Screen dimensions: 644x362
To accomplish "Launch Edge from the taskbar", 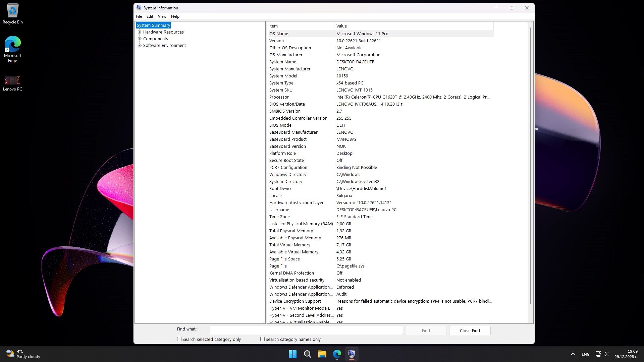I will click(337, 354).
